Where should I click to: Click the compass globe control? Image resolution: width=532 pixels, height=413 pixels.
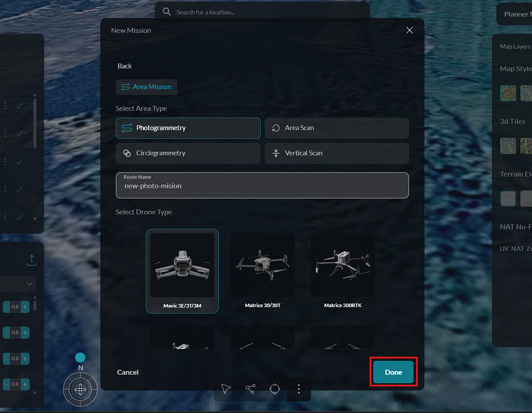[80, 389]
